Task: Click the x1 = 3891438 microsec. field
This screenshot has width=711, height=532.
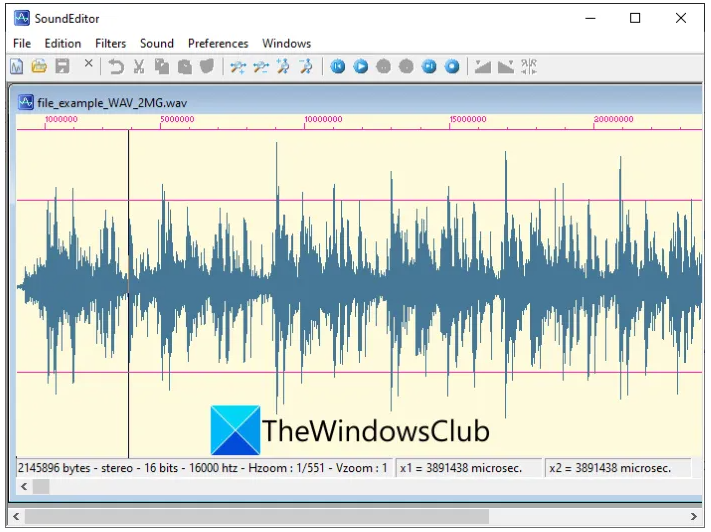Action: (469, 468)
